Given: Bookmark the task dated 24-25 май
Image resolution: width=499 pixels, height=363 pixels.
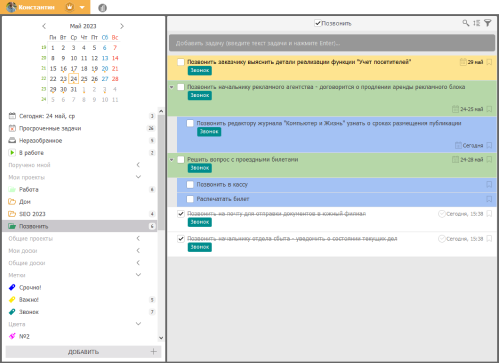Looking at the screenshot, I should click(x=489, y=109).
